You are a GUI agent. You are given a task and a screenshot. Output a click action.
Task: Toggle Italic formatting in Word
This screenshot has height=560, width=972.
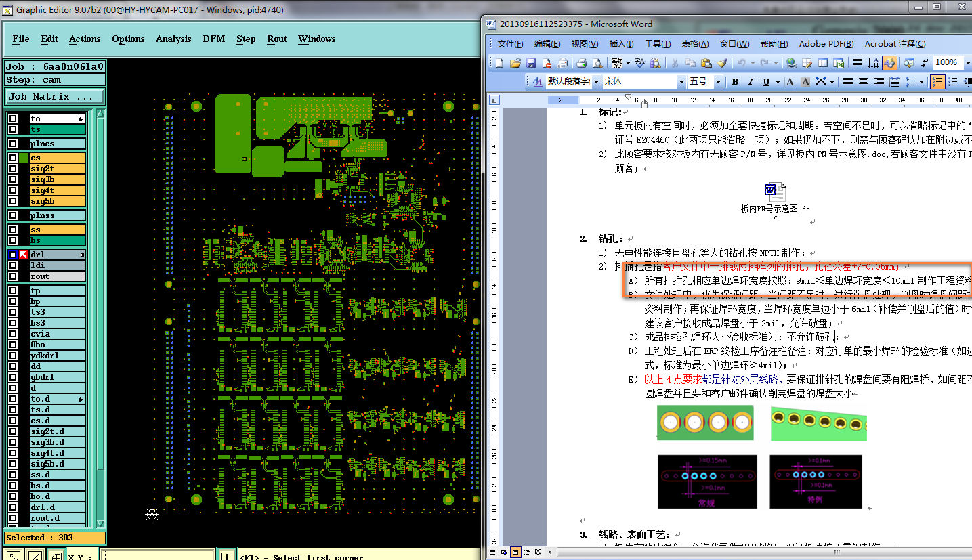pos(751,82)
